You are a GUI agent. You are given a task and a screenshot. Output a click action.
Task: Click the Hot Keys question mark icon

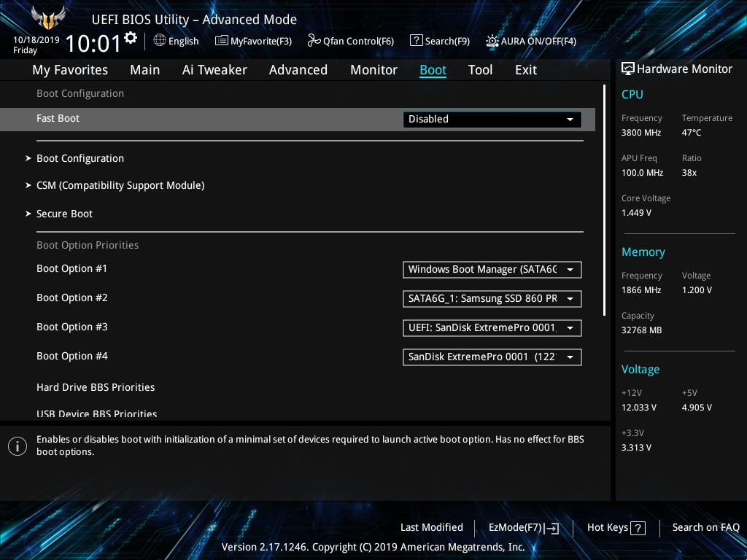638,528
